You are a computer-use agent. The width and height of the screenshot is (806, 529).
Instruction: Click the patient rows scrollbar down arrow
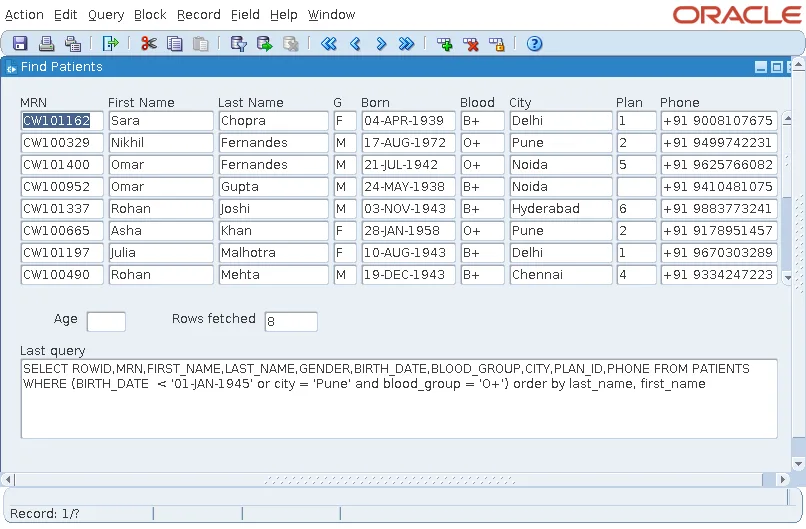[787, 277]
